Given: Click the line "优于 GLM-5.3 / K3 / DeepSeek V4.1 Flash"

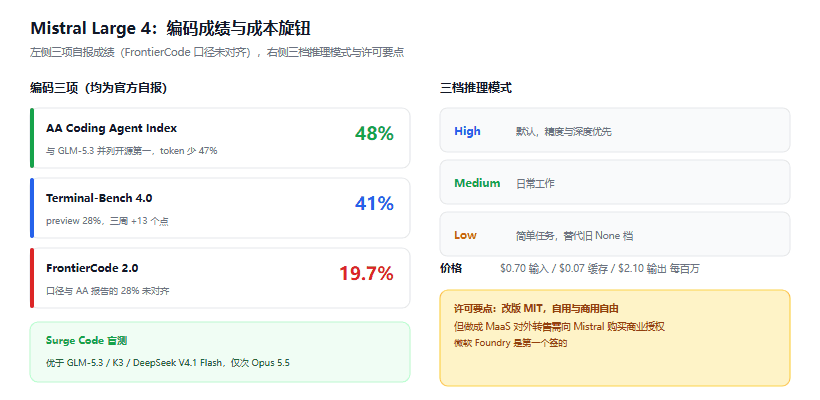Looking at the screenshot, I should point(168,363).
